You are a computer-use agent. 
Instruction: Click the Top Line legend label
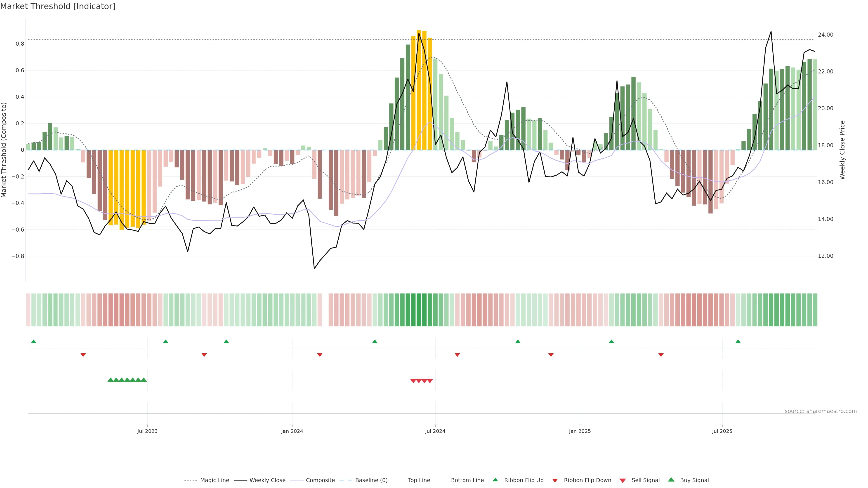click(x=419, y=480)
